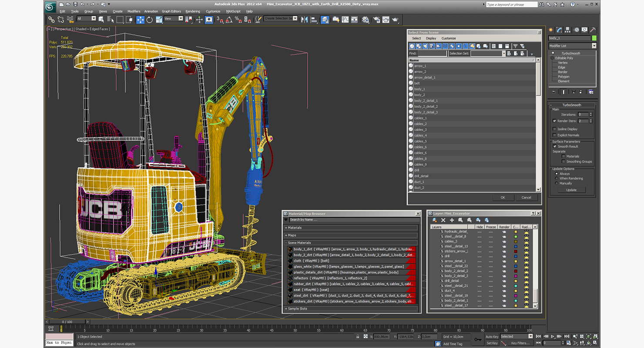The width and height of the screenshot is (644, 348).
Task: Select Always update option
Action: click(557, 174)
